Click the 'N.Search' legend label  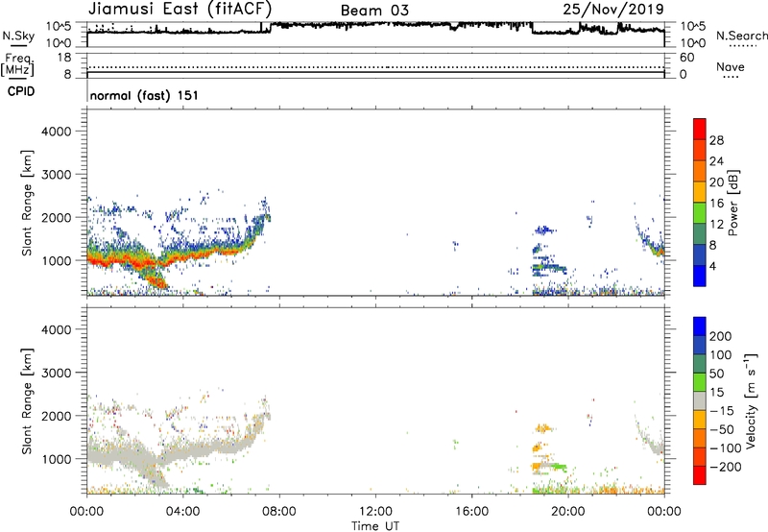(741, 36)
